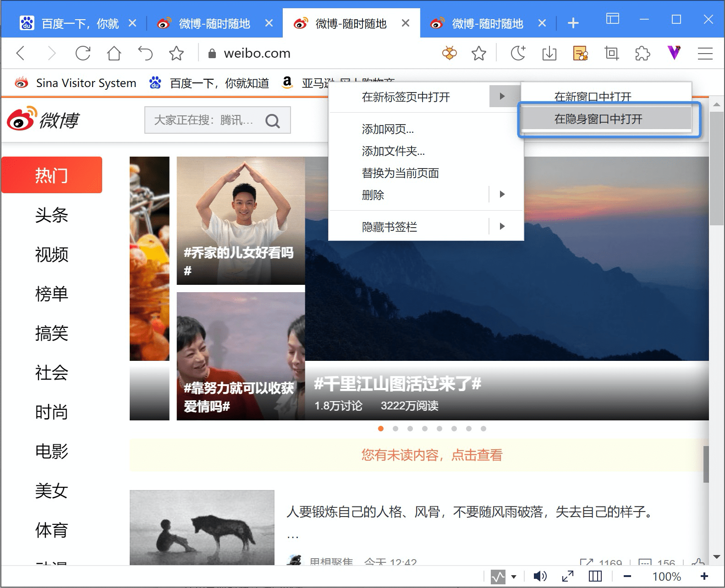725x588 pixels.
Task: Click the 大家正在搜 search field
Action: 218,120
